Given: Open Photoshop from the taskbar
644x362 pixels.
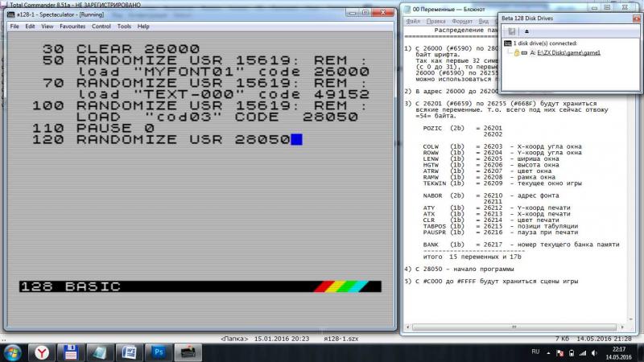Looking at the screenshot, I should point(158,352).
